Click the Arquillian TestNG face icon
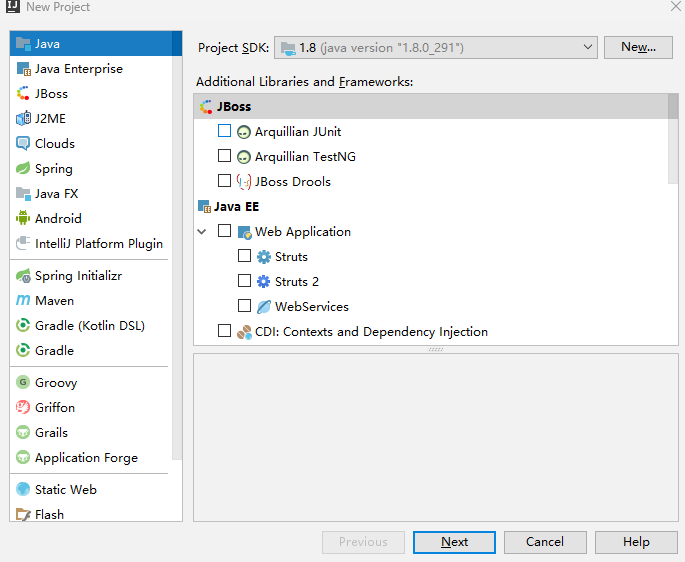685x562 pixels. tap(244, 156)
